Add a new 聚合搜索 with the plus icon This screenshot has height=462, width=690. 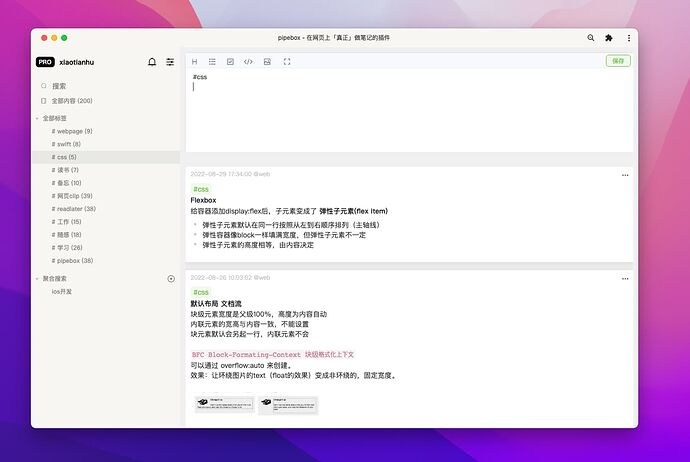[x=171, y=278]
